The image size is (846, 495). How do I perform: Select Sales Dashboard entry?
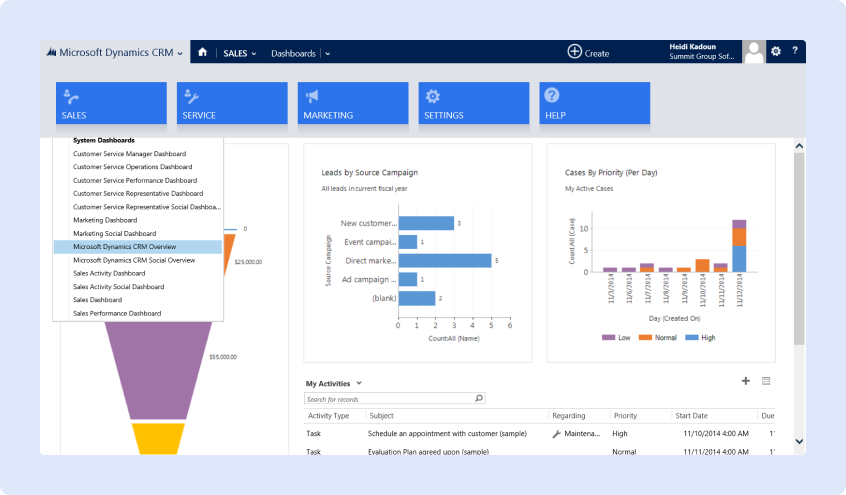pyautogui.click(x=98, y=300)
